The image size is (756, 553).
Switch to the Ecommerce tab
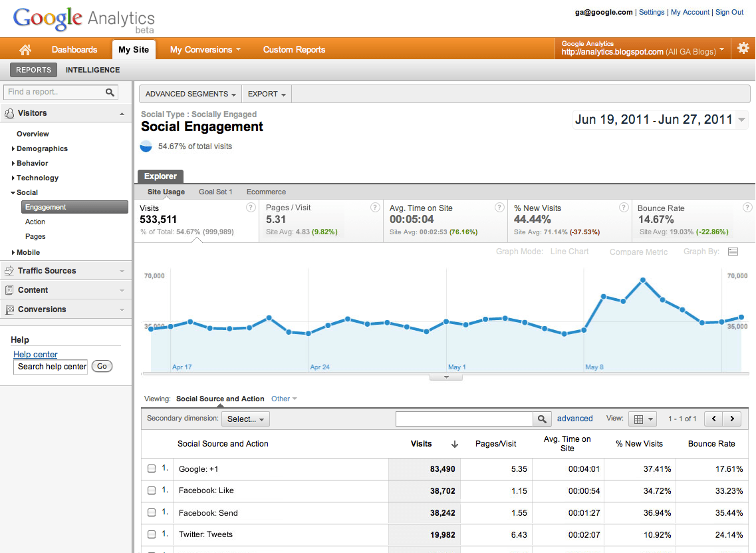click(x=266, y=192)
